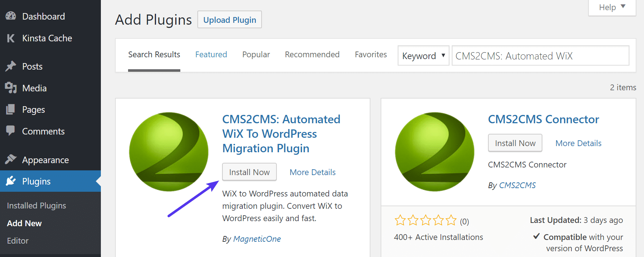Open the CMS2CMS Connector title link
Screen dimensions: 644x257
tap(543, 119)
